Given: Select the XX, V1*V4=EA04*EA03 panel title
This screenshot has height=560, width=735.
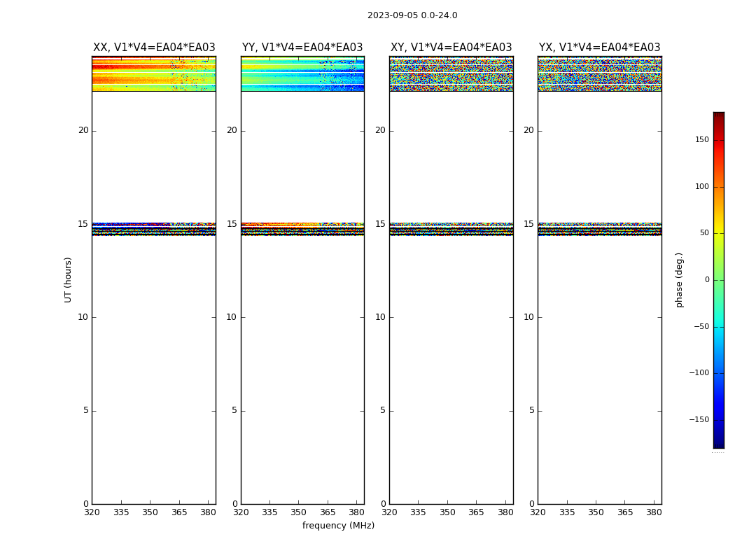Looking at the screenshot, I should pos(154,48).
